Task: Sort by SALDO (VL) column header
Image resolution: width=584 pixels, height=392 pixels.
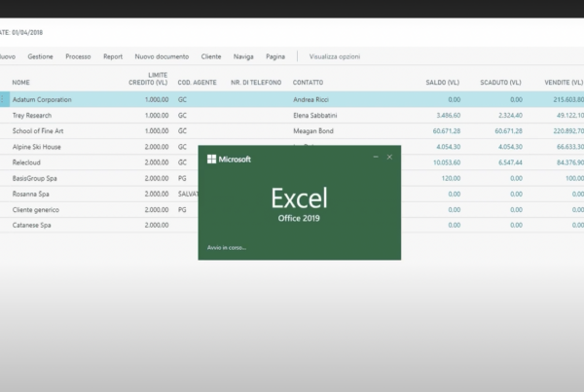Action: pos(443,83)
